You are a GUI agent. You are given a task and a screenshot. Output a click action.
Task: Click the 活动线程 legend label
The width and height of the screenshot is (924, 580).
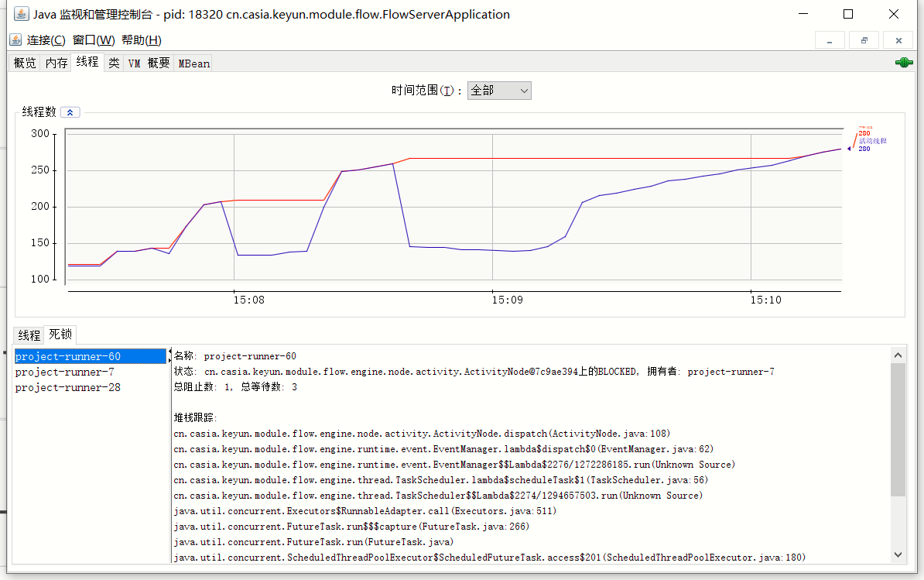tap(872, 141)
